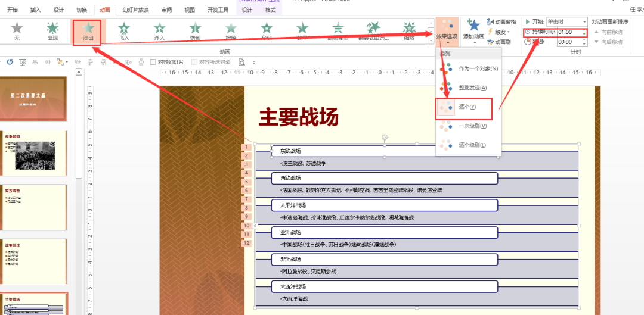644x315 pixels.
Task: Choose 一次级别(V) sequence option
Action: [469, 126]
